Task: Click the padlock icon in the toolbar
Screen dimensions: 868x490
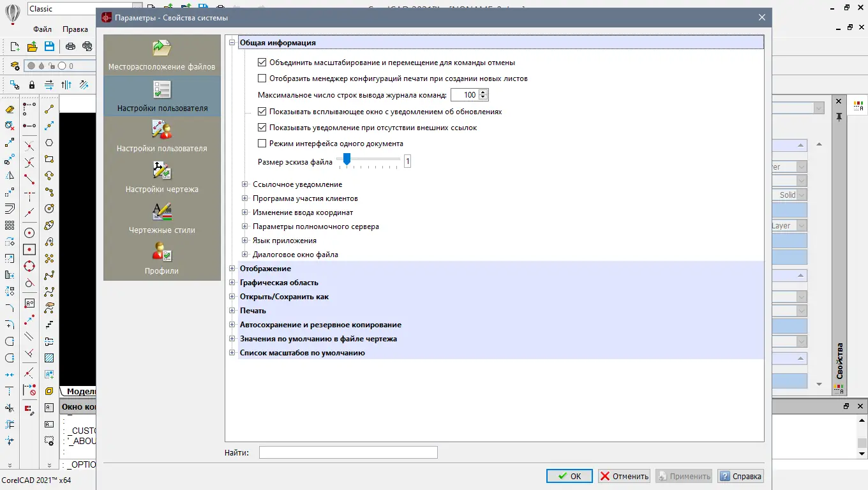Action: pos(32,85)
